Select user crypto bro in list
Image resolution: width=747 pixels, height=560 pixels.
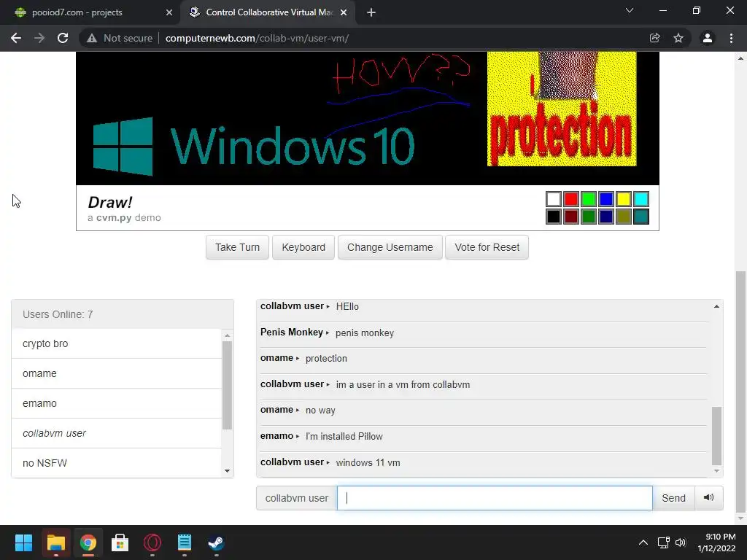[117, 344]
